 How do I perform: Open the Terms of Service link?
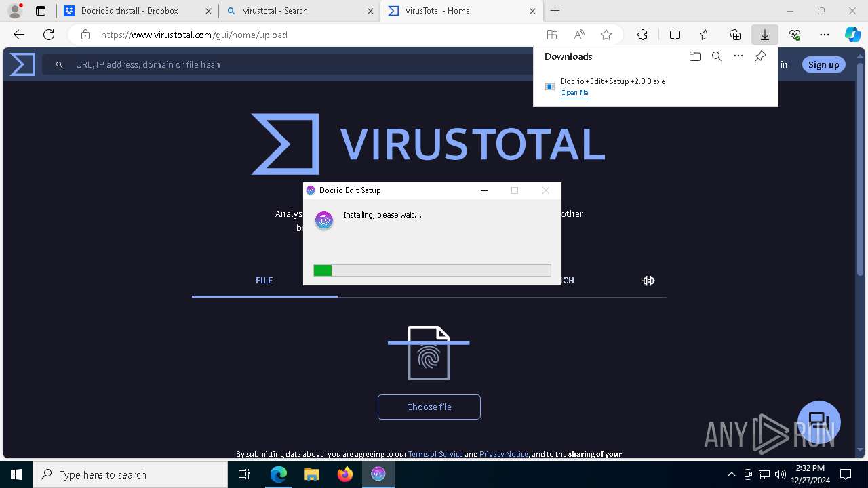(435, 454)
